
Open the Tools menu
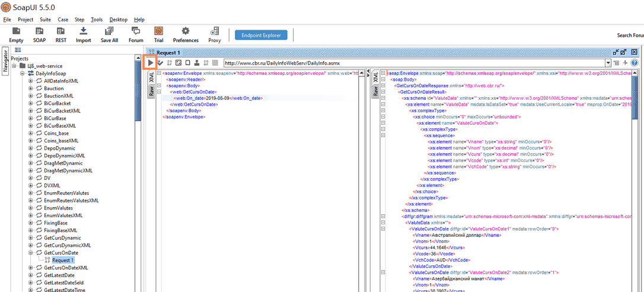(x=97, y=20)
